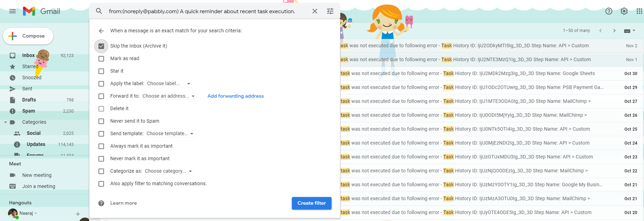644x221 pixels.
Task: Check Delete it option
Action: tap(101, 109)
